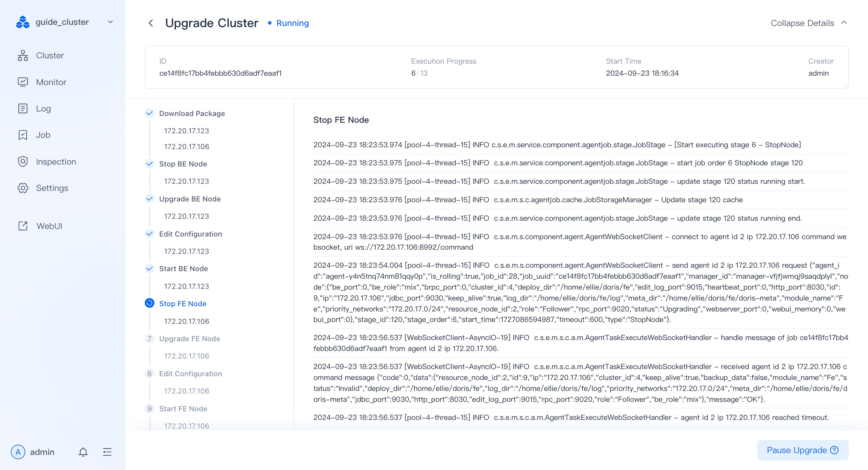Screen dimensions: 868x470
Task: Click the completed Edit Configuration checkmark icon
Action: coord(150,233)
